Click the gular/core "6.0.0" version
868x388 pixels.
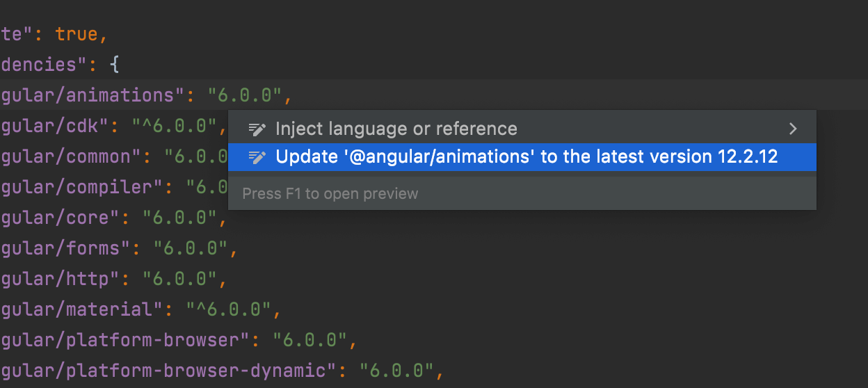tap(180, 218)
